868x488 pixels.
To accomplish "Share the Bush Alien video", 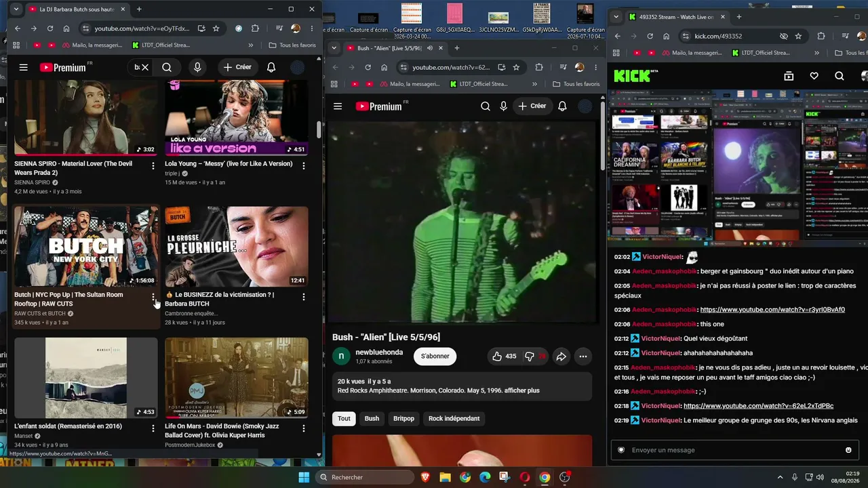I will [x=561, y=357].
